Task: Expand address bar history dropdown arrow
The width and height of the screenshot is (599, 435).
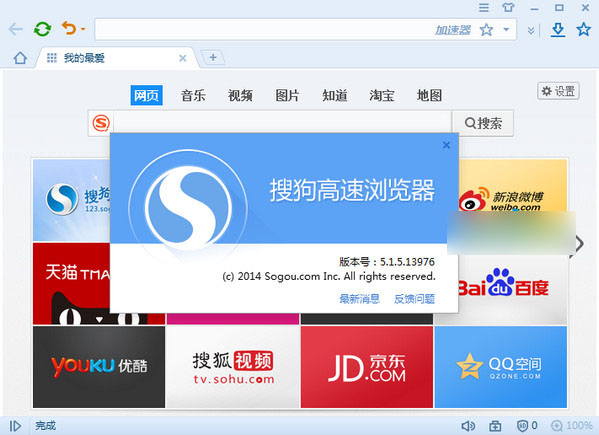Action: pos(506,29)
